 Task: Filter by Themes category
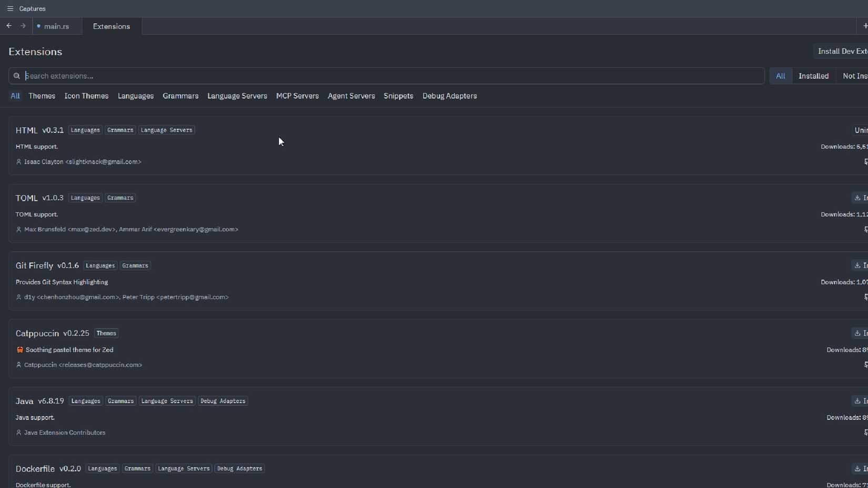point(42,96)
